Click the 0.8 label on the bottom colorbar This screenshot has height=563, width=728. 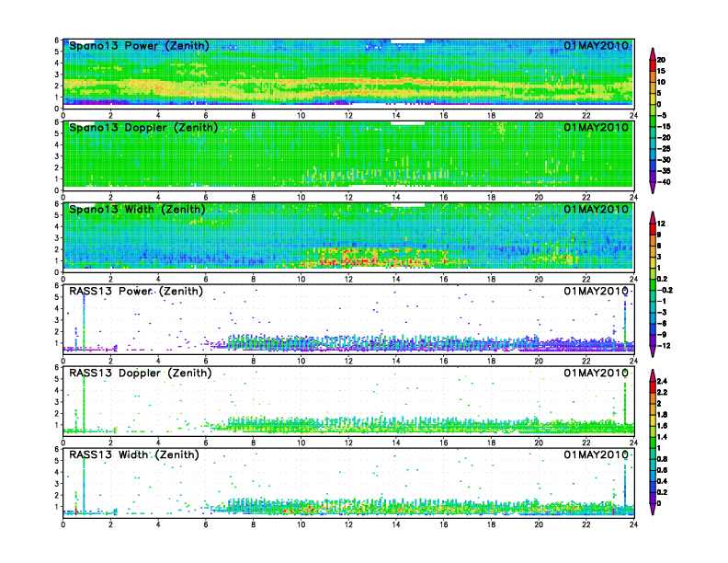point(663,459)
